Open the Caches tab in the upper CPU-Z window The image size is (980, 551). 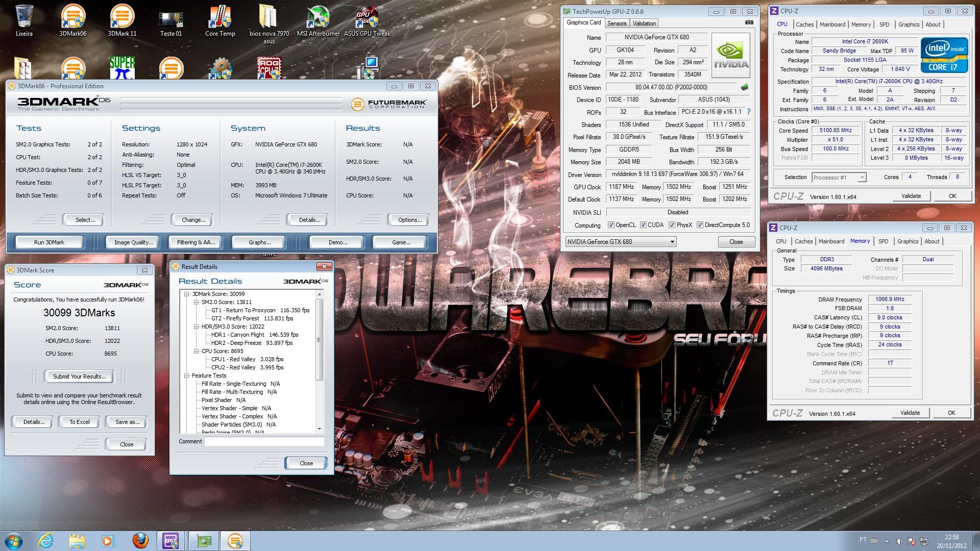point(804,24)
